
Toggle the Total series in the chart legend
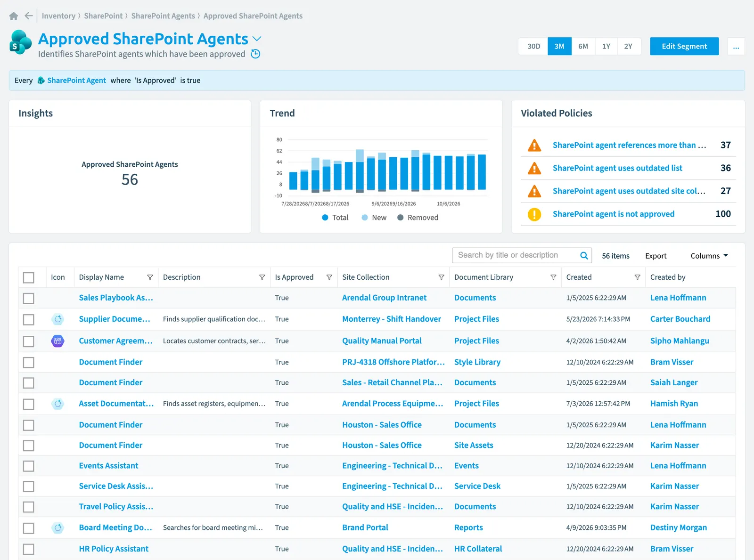[x=335, y=218]
